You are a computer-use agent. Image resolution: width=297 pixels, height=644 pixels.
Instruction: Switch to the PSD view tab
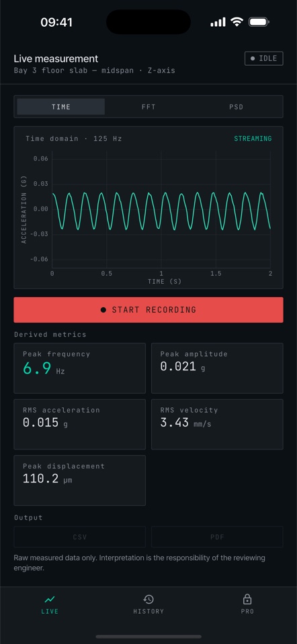(236, 107)
